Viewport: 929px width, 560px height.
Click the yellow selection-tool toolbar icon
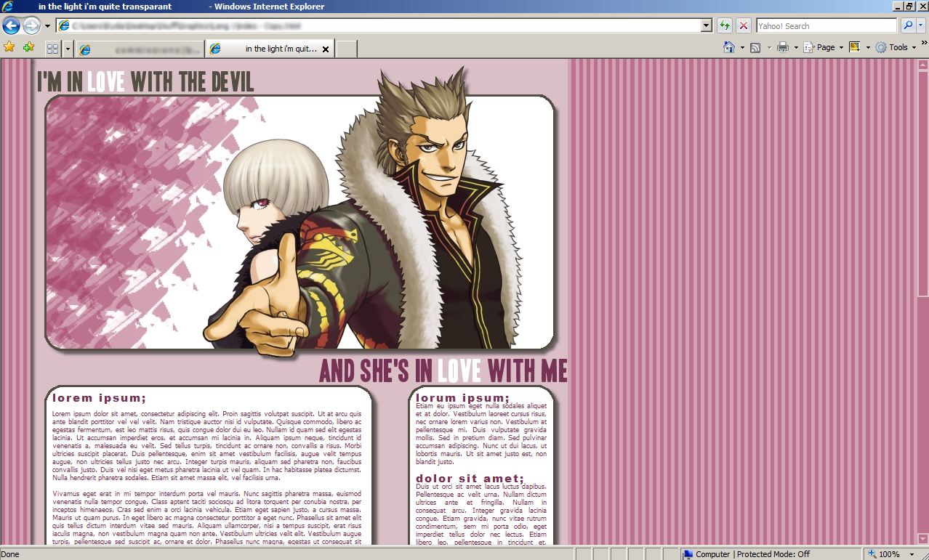[x=855, y=47]
